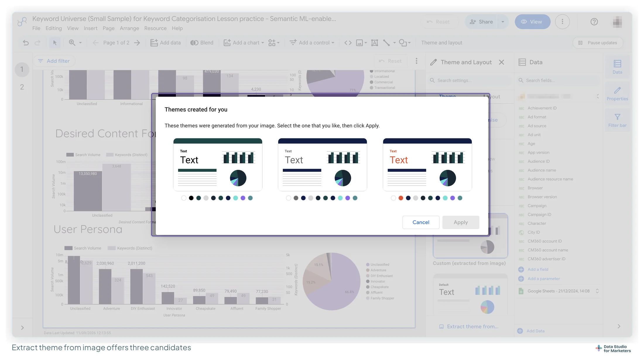644x359 pixels.
Task: Open the zoom magnifier tool
Action: point(72,43)
